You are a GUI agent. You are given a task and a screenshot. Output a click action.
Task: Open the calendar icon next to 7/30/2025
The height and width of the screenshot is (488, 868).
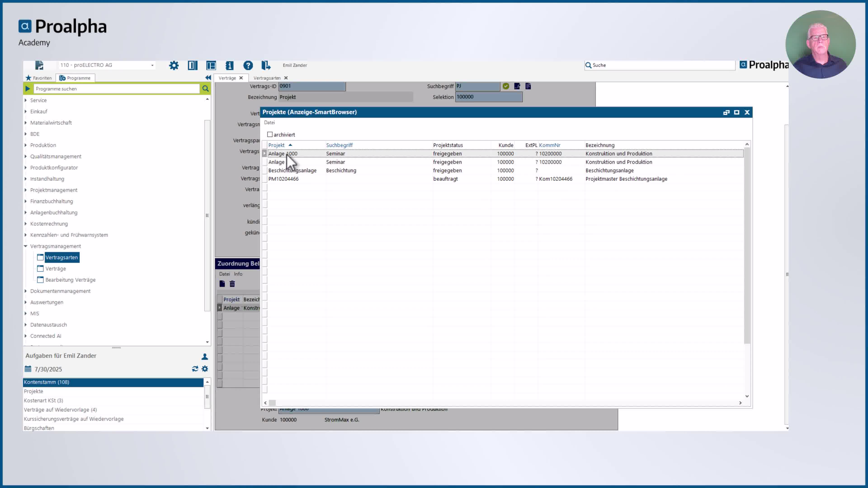click(28, 369)
